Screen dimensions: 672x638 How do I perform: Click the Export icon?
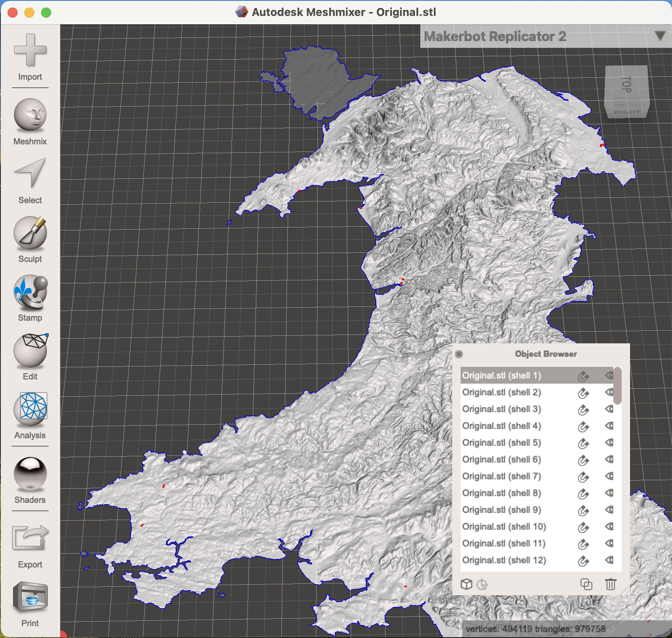pyautogui.click(x=30, y=538)
